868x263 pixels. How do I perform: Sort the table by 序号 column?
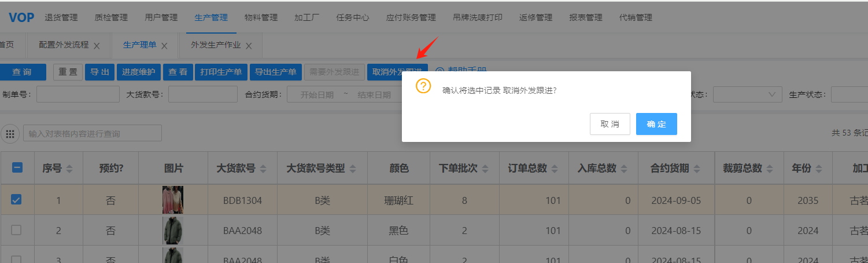69,169
